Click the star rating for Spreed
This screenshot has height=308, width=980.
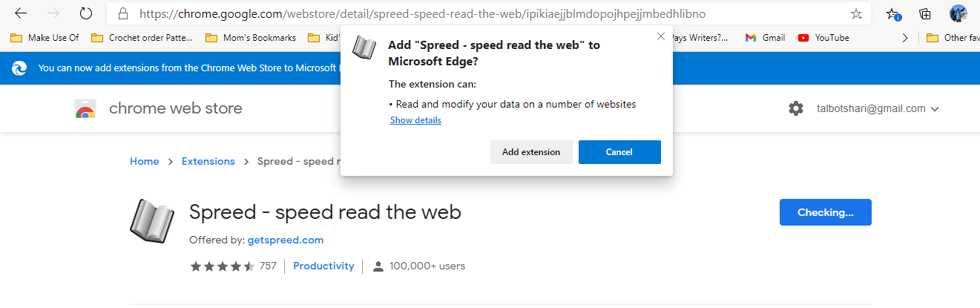(x=222, y=266)
